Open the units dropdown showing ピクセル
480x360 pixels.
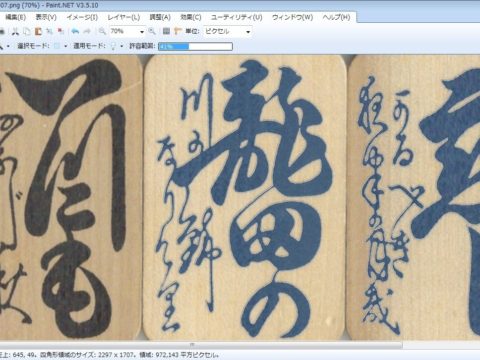227,31
